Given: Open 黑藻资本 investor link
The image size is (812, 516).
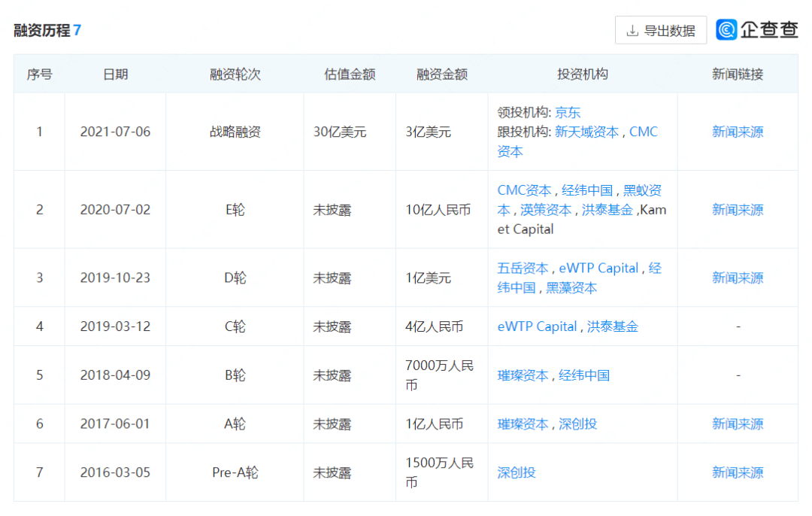Looking at the screenshot, I should tap(571, 287).
